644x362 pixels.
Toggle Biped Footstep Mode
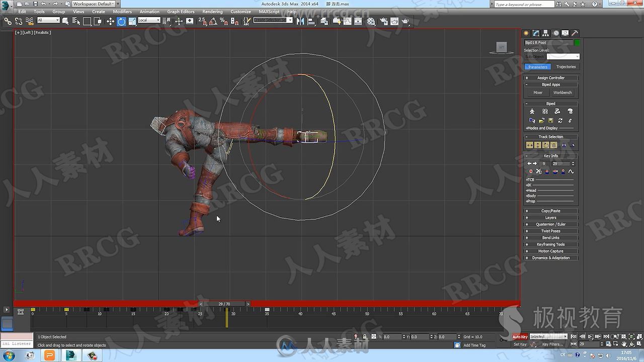545,111
